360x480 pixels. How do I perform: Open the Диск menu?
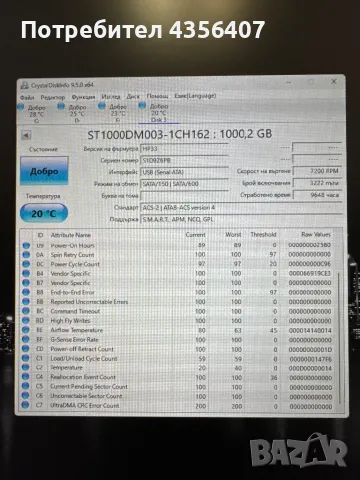pyautogui.click(x=133, y=96)
